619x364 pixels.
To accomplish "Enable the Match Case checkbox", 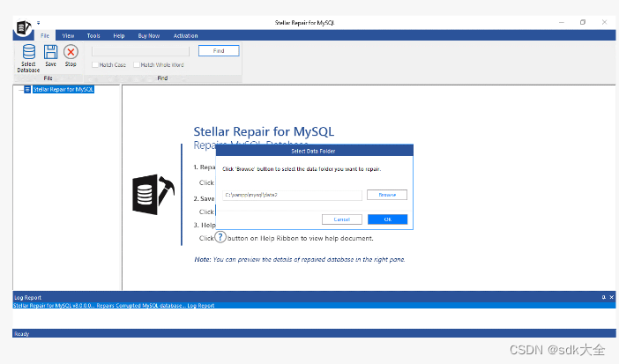I will pyautogui.click(x=94, y=64).
